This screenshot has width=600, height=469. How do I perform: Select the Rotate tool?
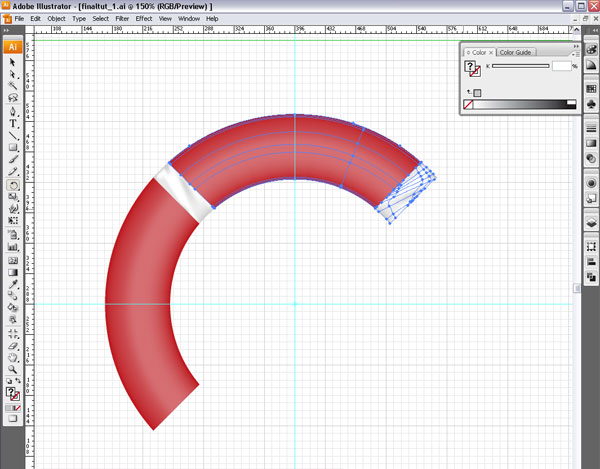(13, 186)
